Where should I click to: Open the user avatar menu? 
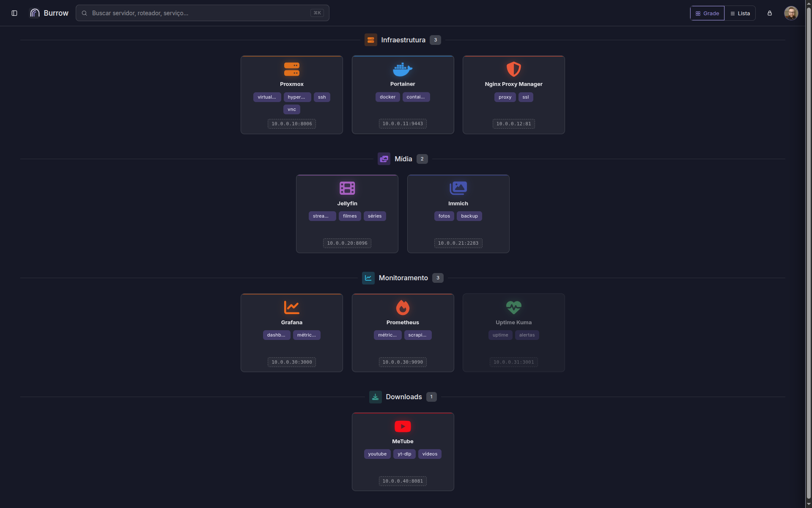pyautogui.click(x=791, y=13)
